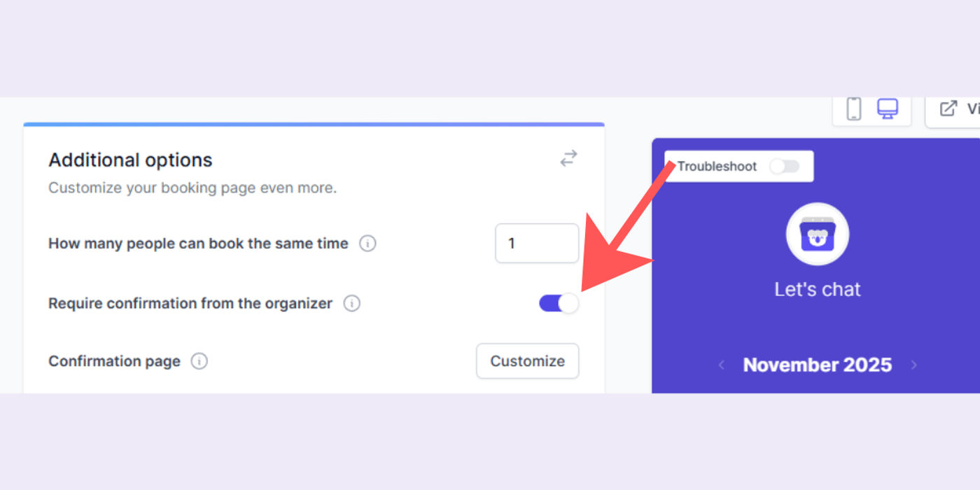Disable organizer confirmation requirement

click(557, 303)
